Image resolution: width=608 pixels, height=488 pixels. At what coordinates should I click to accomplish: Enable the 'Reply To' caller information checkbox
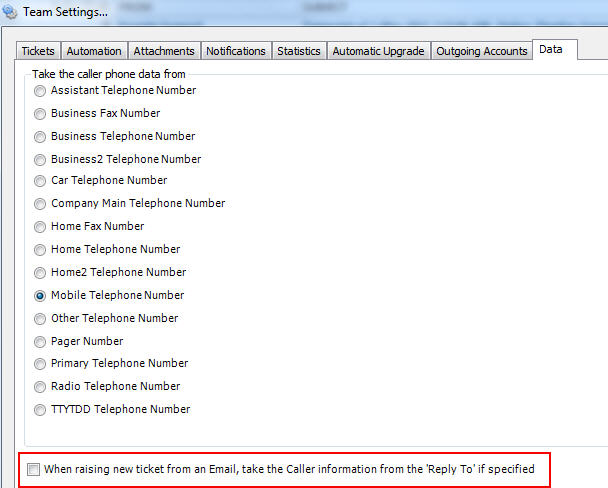[34, 469]
